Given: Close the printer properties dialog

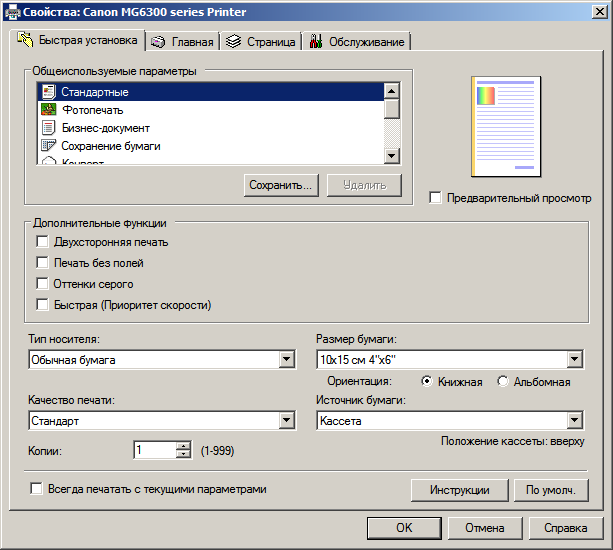Looking at the screenshot, I should tap(600, 12).
